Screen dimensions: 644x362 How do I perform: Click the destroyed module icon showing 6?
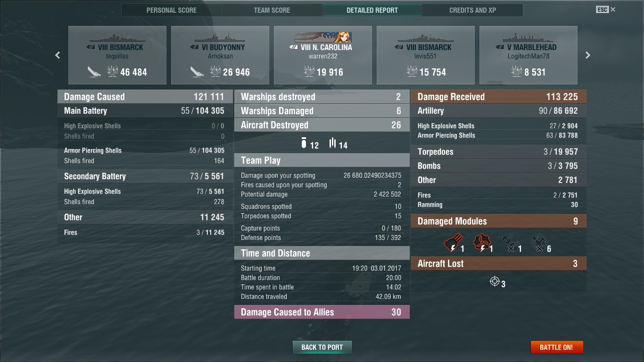coord(539,243)
